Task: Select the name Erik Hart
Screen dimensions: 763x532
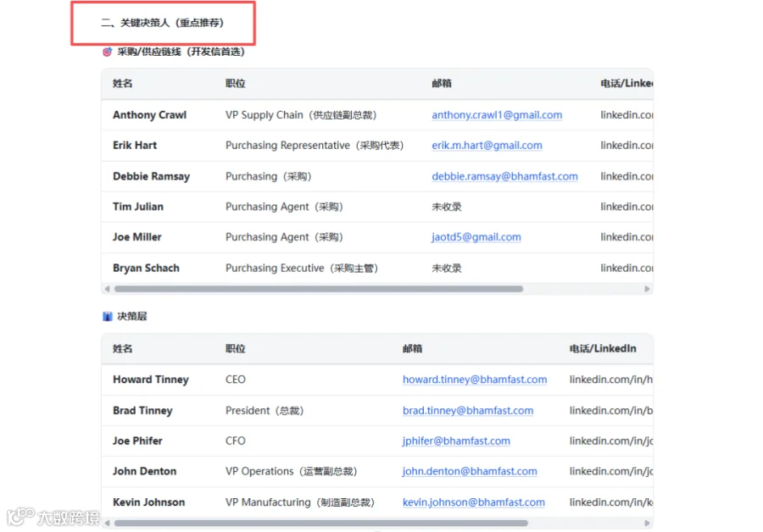Action: click(x=135, y=146)
